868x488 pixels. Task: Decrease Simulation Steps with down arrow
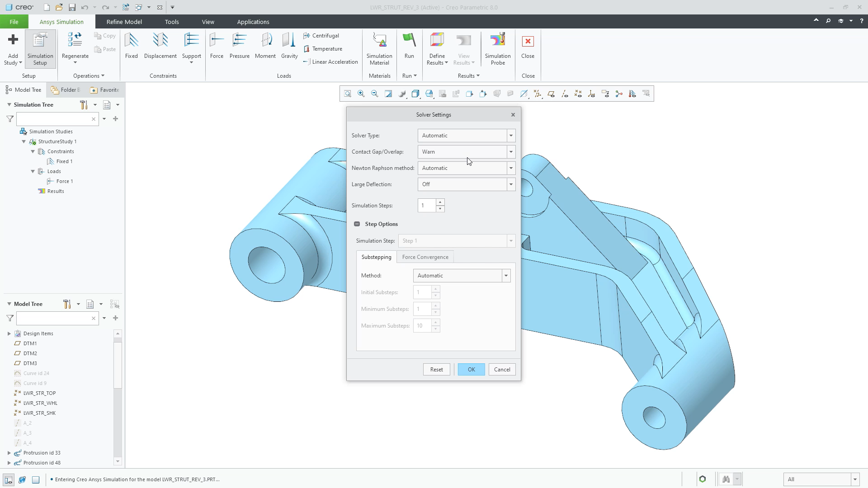(x=440, y=209)
